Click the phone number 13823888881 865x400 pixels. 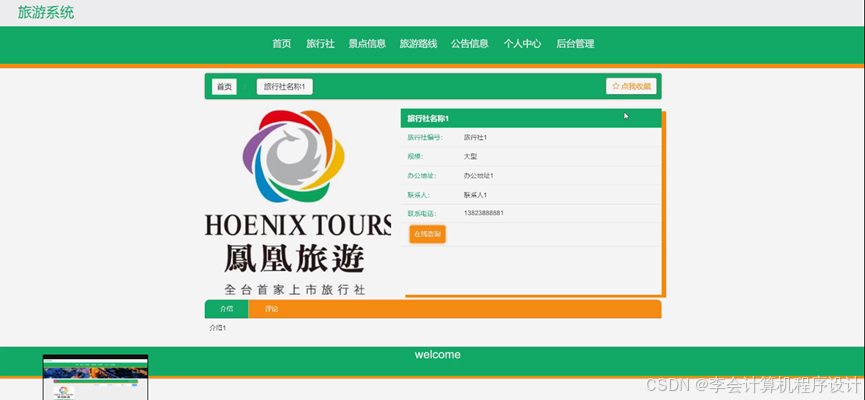483,213
